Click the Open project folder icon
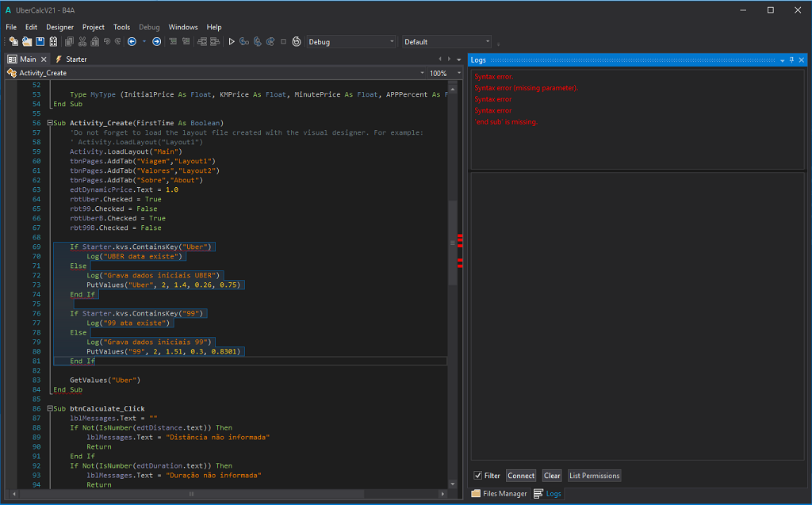Screen dimensions: 812x505 point(27,42)
